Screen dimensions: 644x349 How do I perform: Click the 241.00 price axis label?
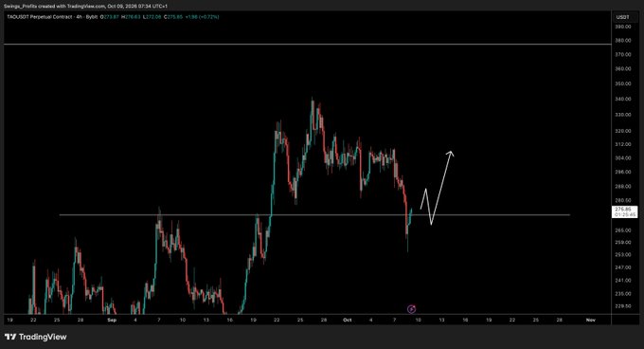click(622, 281)
